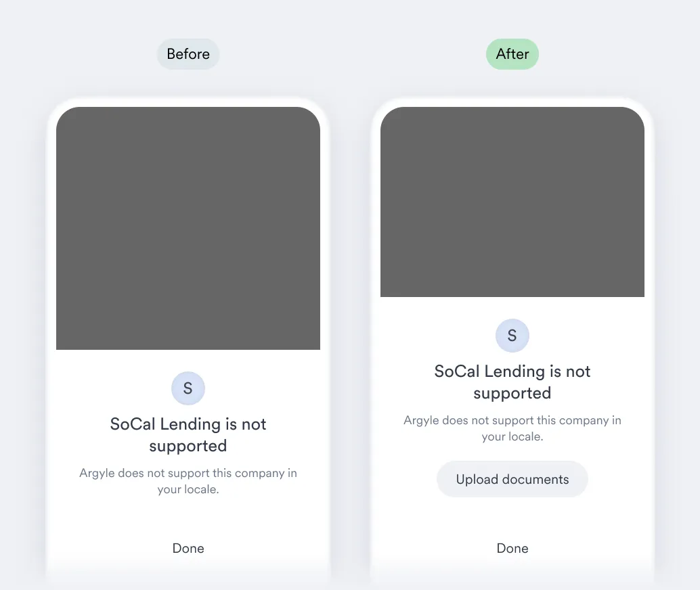Image resolution: width=700 pixels, height=590 pixels.
Task: Select 'SoCal Lending is not' heading line in After mockup
Action: [x=512, y=371]
